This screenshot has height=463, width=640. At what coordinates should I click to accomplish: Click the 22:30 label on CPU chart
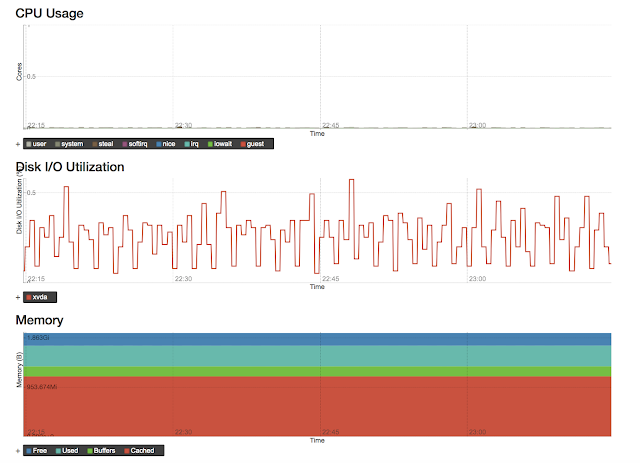[x=183, y=125]
